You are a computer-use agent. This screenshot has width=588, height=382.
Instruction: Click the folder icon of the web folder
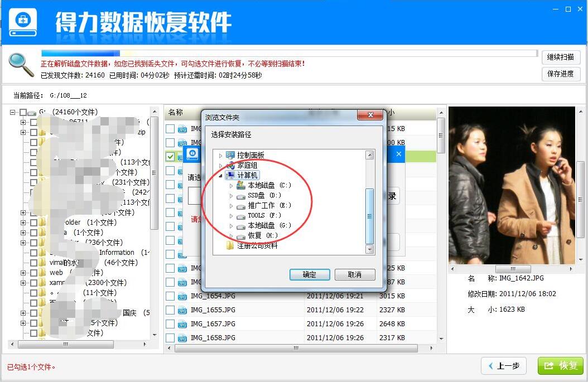click(42, 273)
